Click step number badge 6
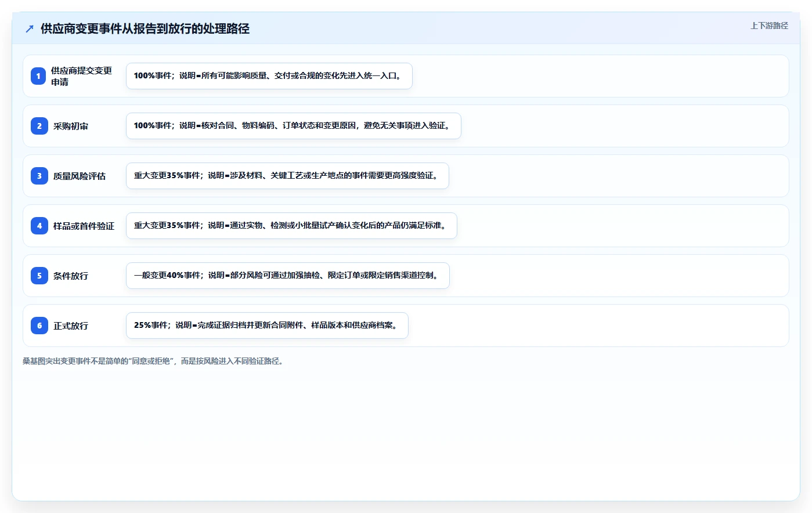 [x=39, y=326]
